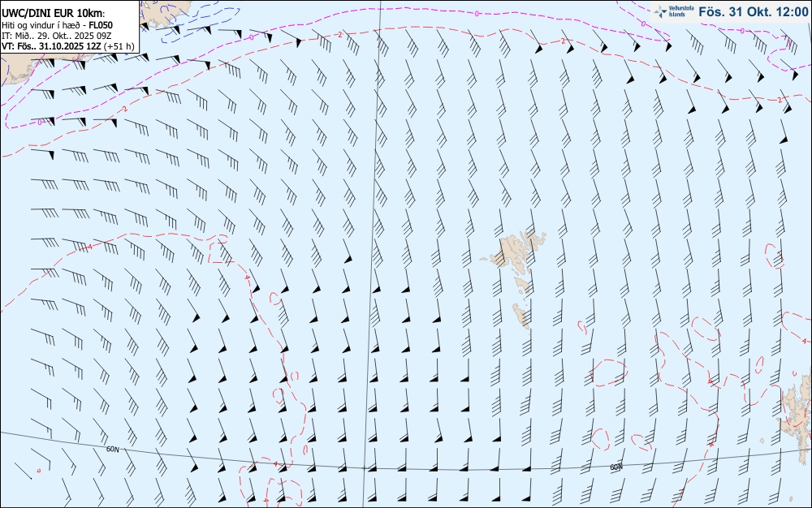Screen dimensions: 812x508
Task: Click the main Faroe Islands landmass
Action: coord(514,250)
